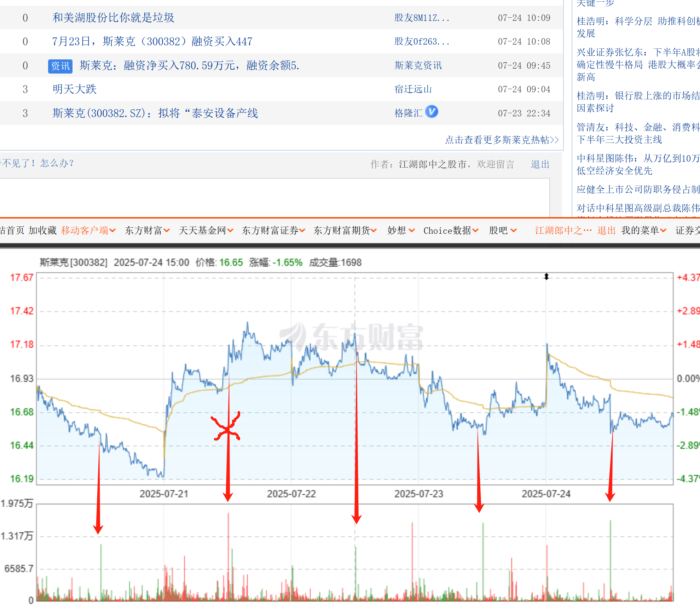Viewport: 700px width, 611px height.
Task: Click the 资讯 tag badge
Action: tap(60, 66)
